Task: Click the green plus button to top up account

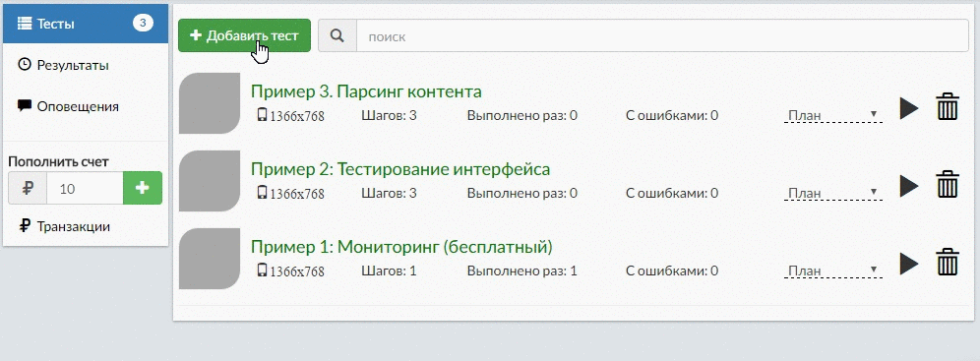Action: (143, 188)
